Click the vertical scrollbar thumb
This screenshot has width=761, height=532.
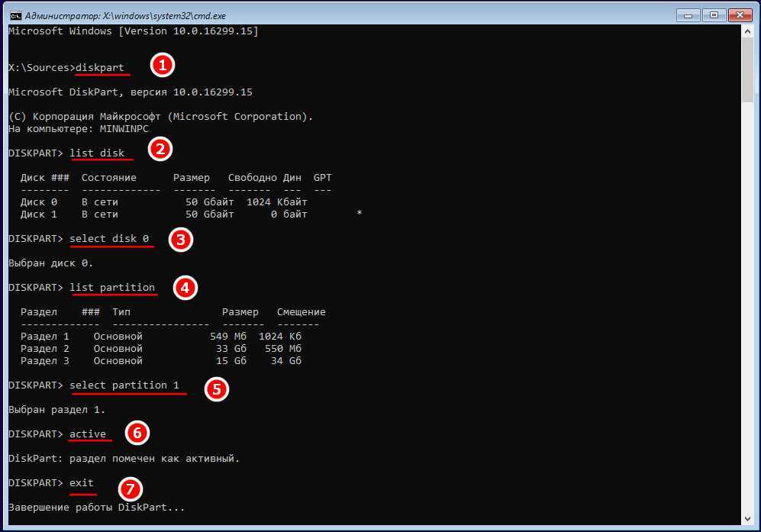pos(748,69)
